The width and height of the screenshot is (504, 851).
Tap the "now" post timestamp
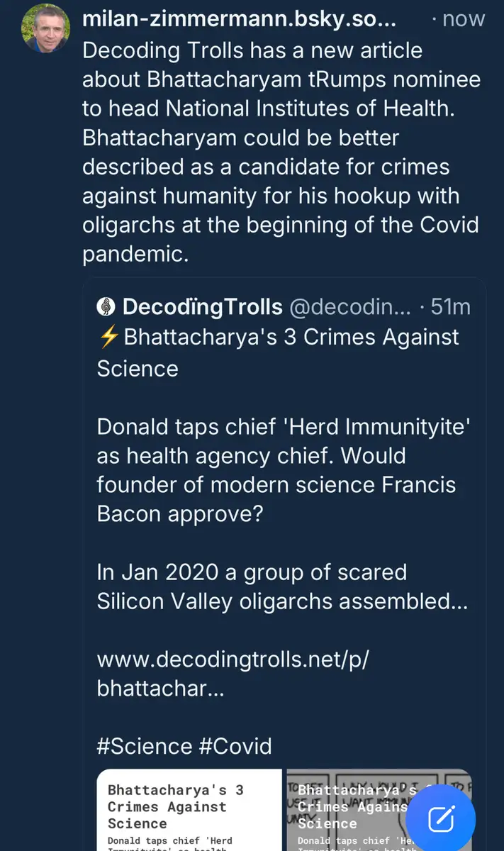[x=464, y=19]
